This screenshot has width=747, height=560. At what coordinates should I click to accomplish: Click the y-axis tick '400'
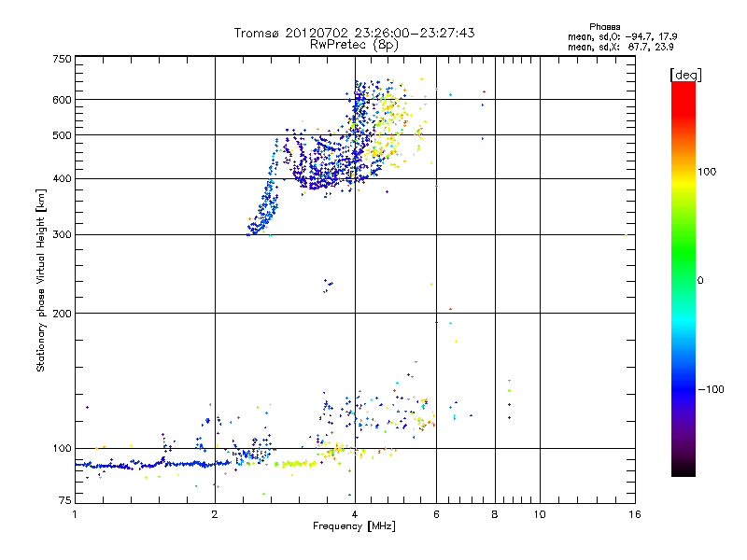pos(62,179)
